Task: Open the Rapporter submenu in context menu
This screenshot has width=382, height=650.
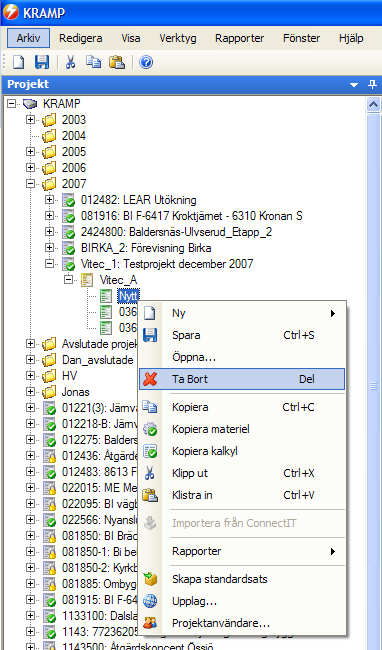Action: coord(242,551)
